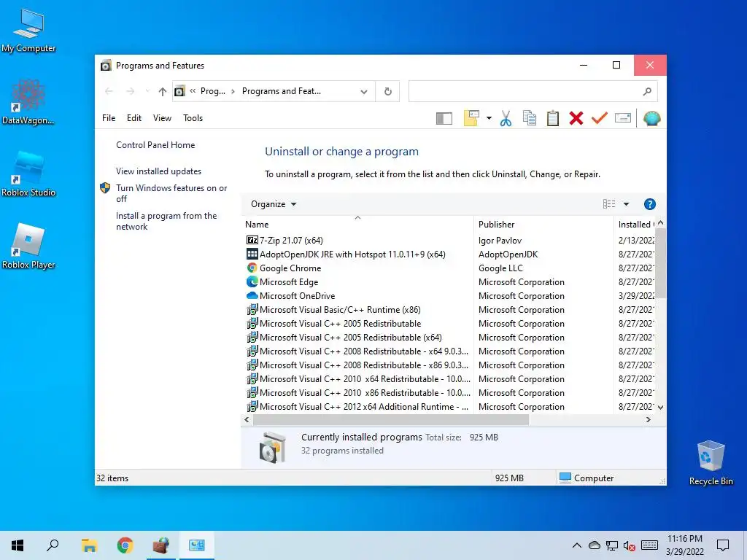Click the orange checkmark Properties icon

[600, 118]
